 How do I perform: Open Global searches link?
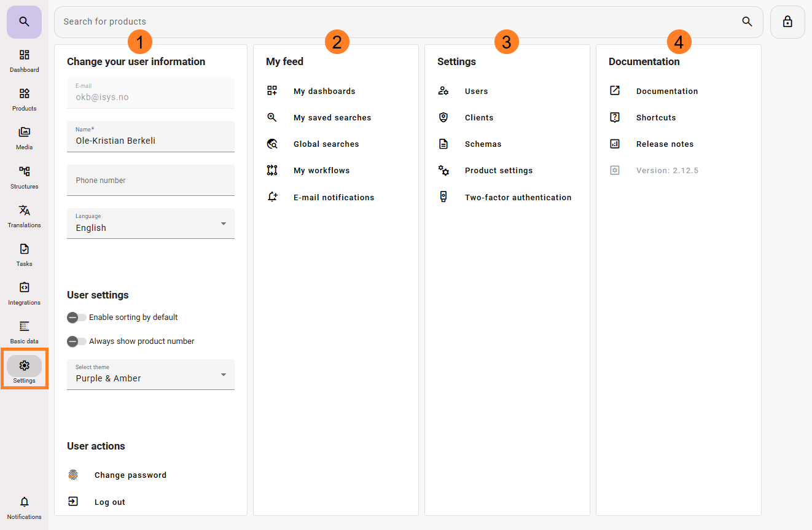coord(326,144)
